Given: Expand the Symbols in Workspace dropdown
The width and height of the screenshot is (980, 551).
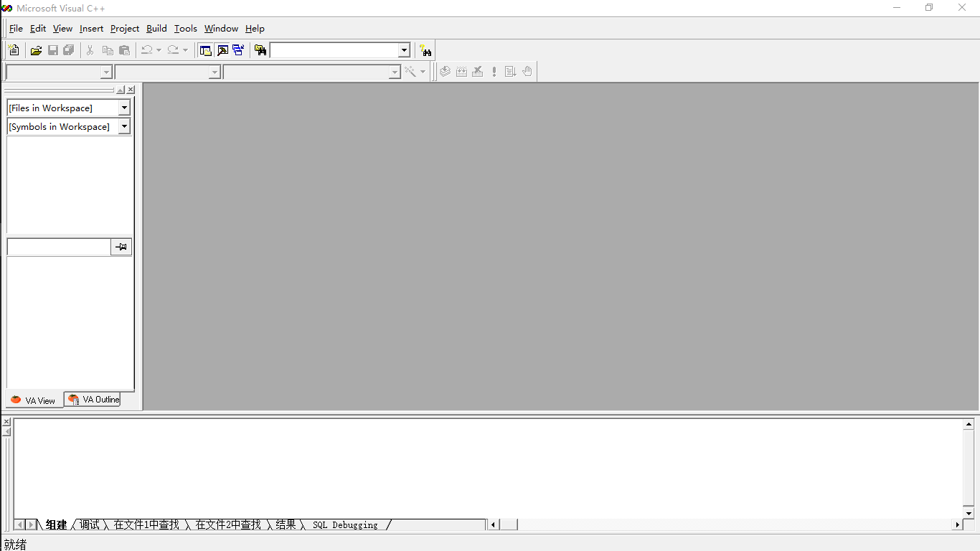Looking at the screenshot, I should [x=124, y=126].
